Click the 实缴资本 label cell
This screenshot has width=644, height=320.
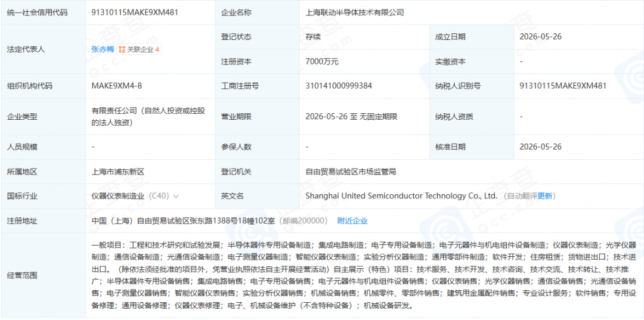pos(472,61)
